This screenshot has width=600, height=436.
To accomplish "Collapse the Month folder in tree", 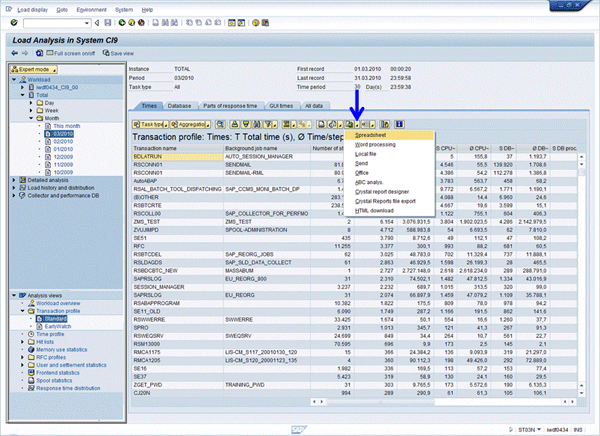I will pos(31,118).
